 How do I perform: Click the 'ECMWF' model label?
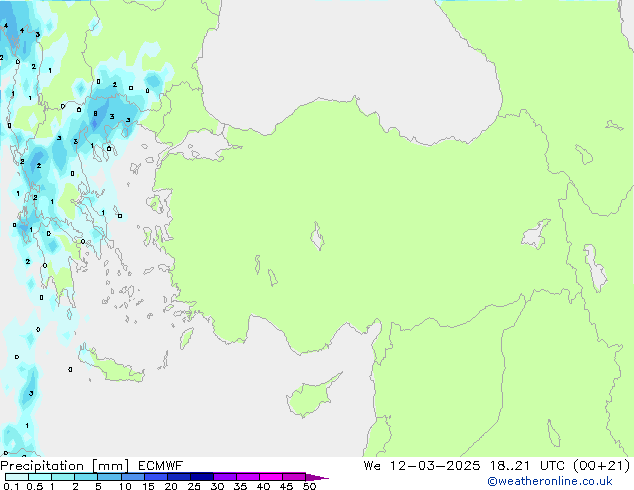click(x=160, y=466)
